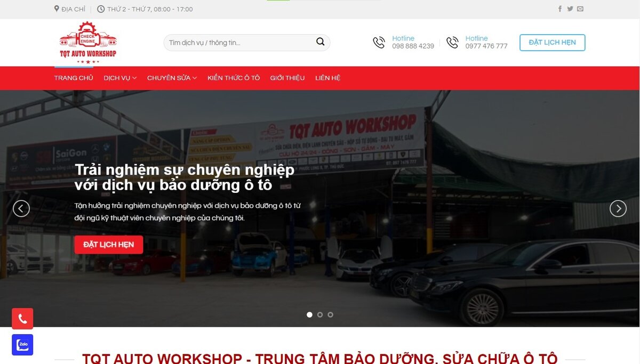Click the TQT Auto Workshop section heading

tap(320, 358)
